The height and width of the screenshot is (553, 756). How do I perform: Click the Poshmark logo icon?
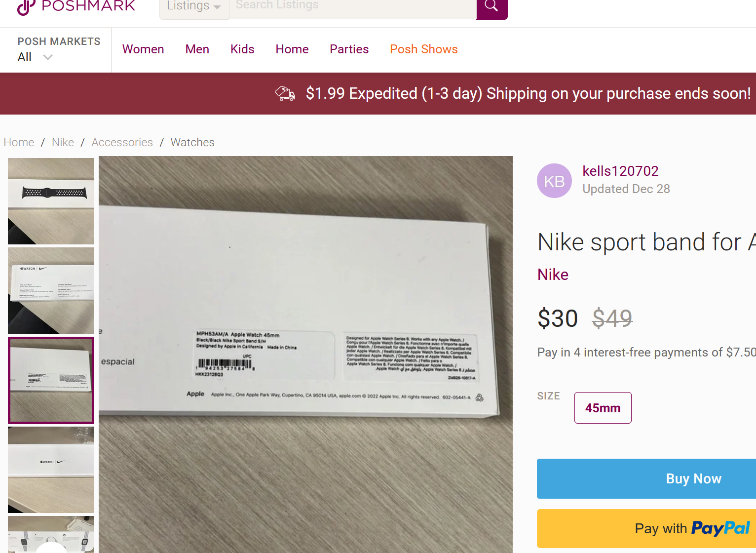click(26, 7)
